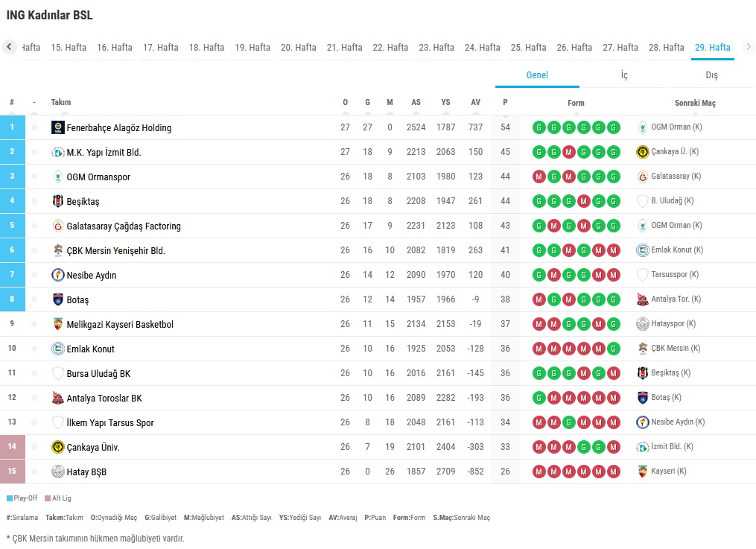Click the Alt Lig legend color swatch
This screenshot has height=549, width=756.
pos(48,498)
